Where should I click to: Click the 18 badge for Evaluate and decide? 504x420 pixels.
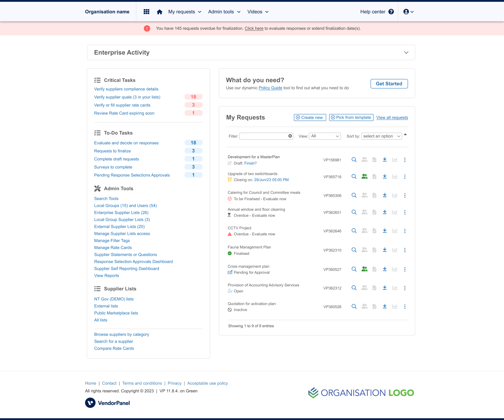click(x=194, y=143)
